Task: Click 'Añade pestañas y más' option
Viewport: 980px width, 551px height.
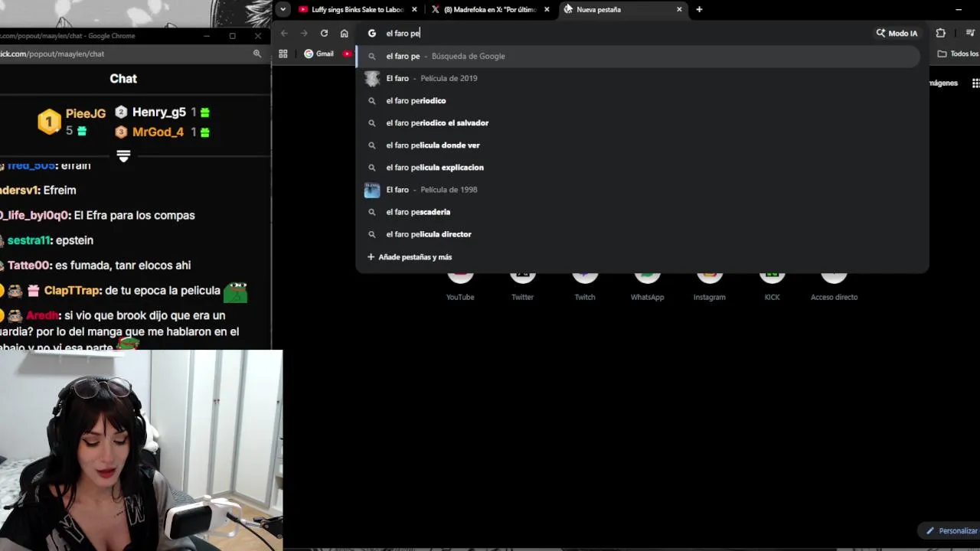Action: [410, 257]
